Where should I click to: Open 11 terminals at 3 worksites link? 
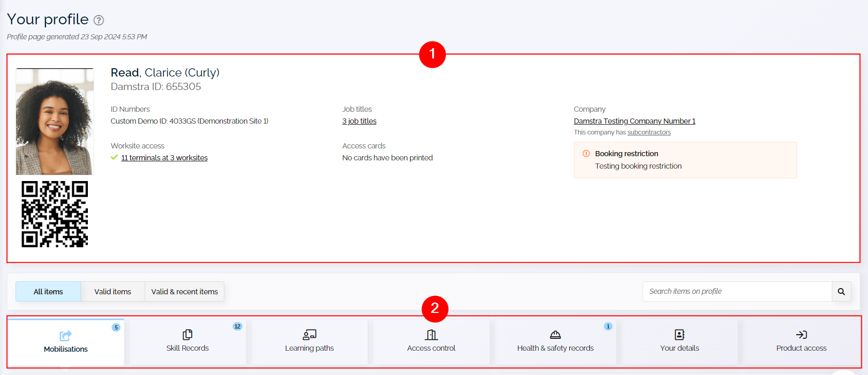pos(164,158)
